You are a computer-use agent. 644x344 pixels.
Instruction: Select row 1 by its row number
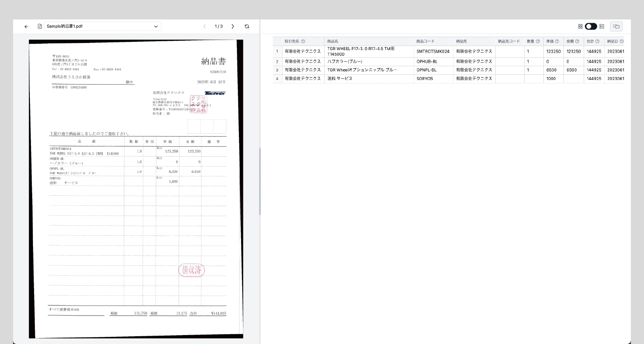[x=277, y=52]
